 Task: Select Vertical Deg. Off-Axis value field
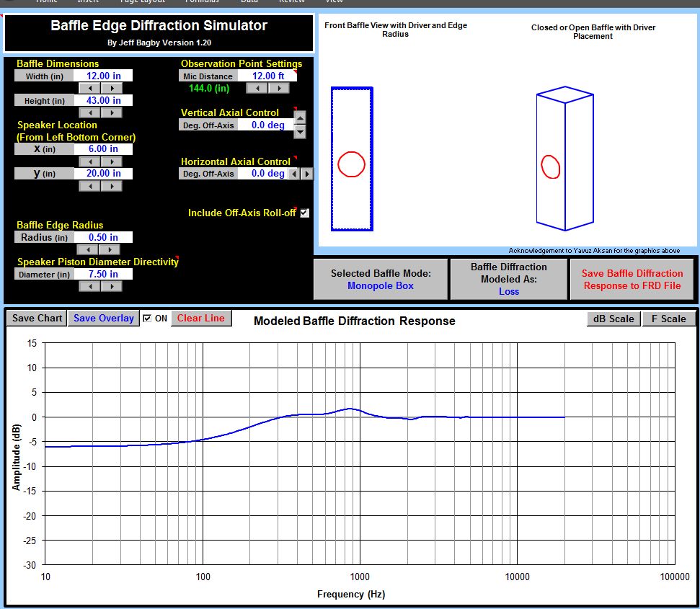(x=266, y=125)
